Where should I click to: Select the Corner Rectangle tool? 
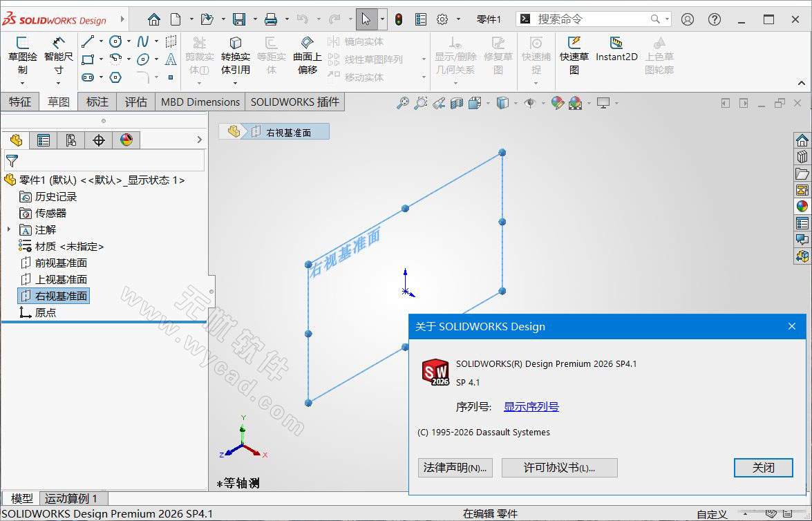88,59
